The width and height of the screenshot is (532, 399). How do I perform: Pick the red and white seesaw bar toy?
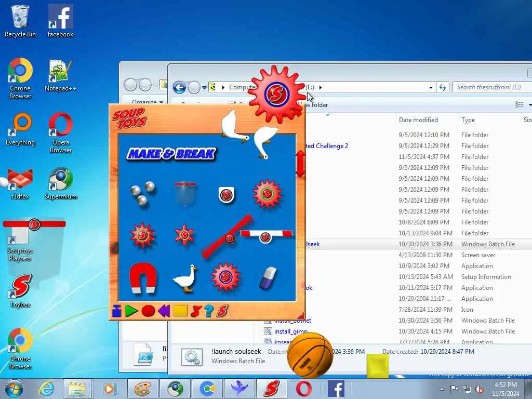point(267,235)
